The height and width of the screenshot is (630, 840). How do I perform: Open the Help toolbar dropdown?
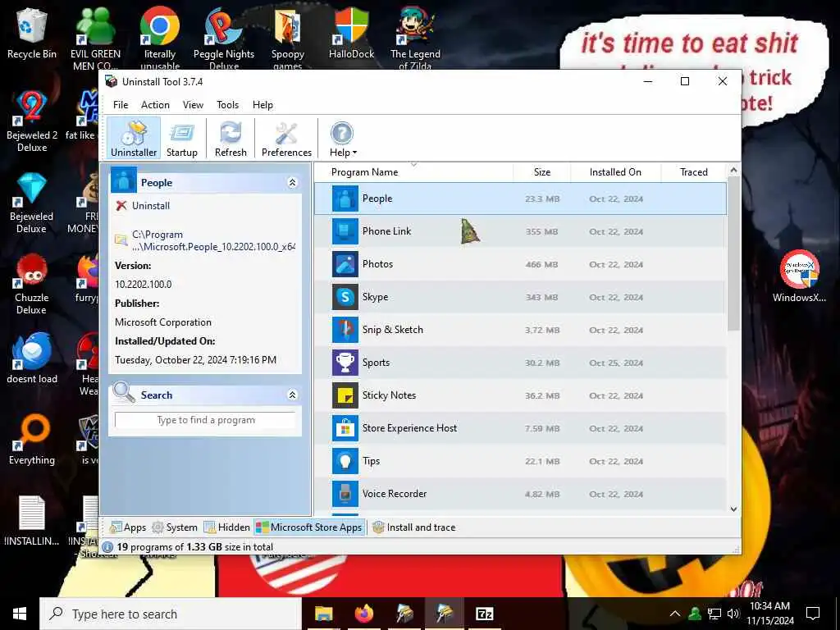click(x=342, y=138)
